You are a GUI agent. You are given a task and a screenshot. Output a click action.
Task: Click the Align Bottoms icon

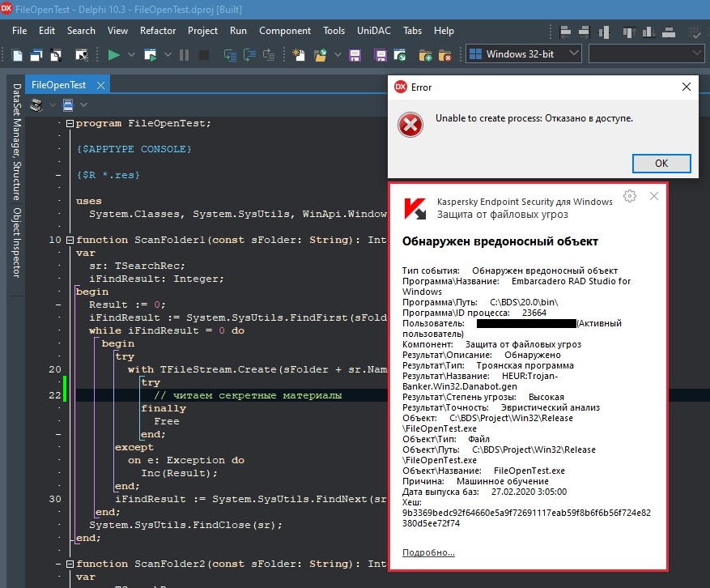coord(648,32)
